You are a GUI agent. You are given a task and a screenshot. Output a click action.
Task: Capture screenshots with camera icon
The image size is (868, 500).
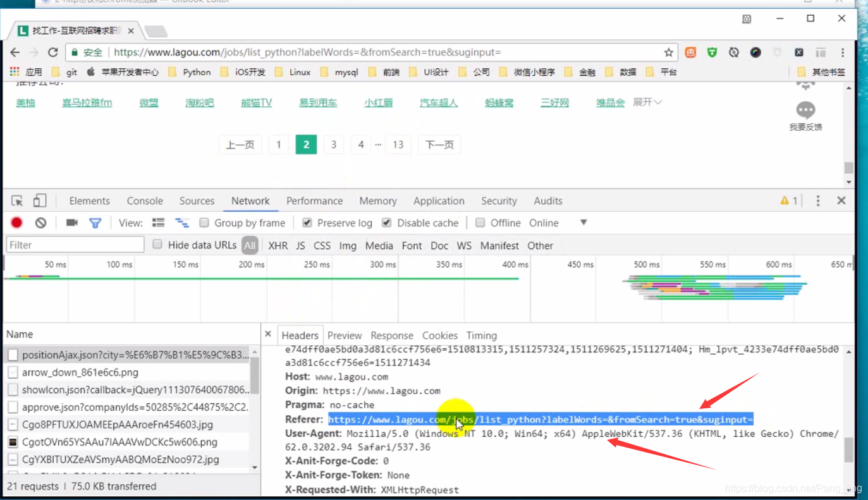71,223
